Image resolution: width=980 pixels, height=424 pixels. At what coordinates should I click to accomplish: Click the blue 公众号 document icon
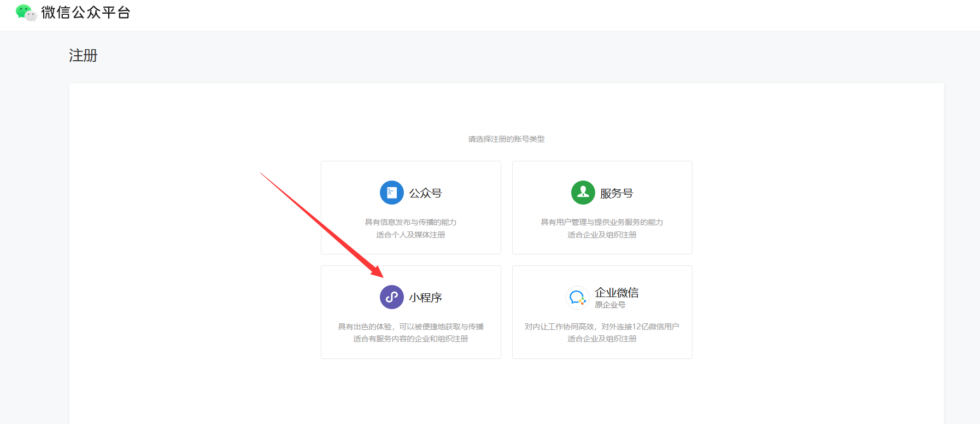tap(391, 193)
